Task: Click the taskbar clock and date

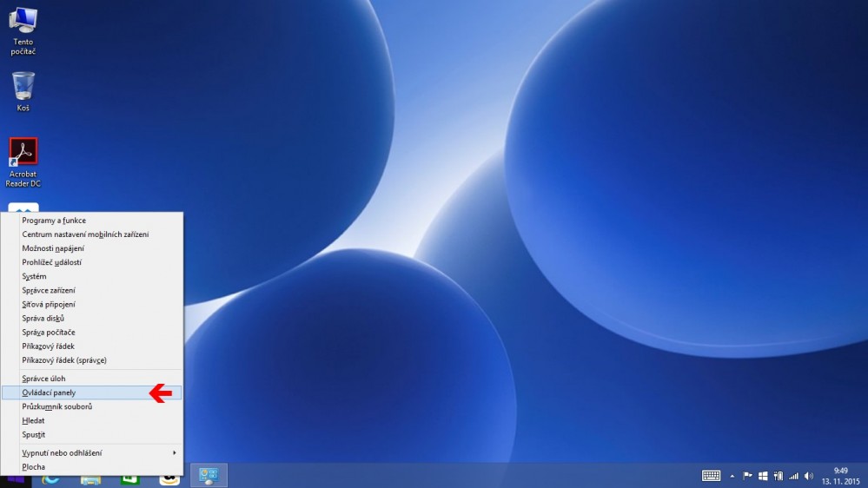Action: tap(840, 475)
